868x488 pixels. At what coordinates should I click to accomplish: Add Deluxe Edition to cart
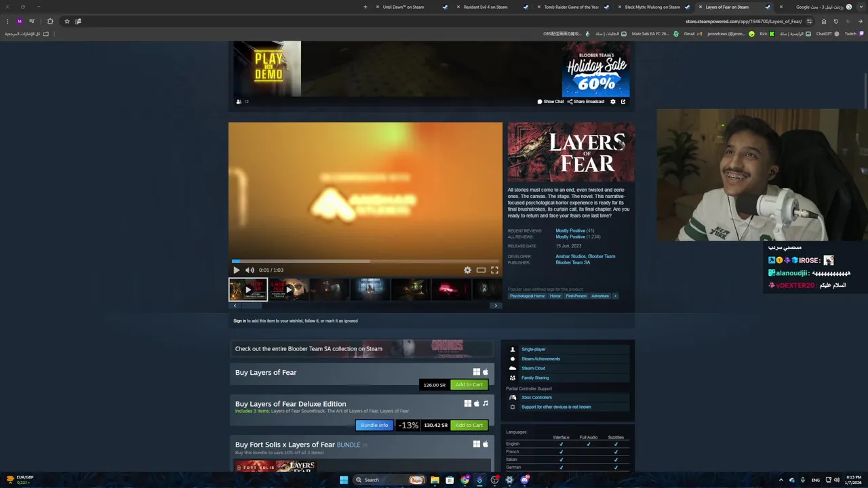tap(469, 425)
